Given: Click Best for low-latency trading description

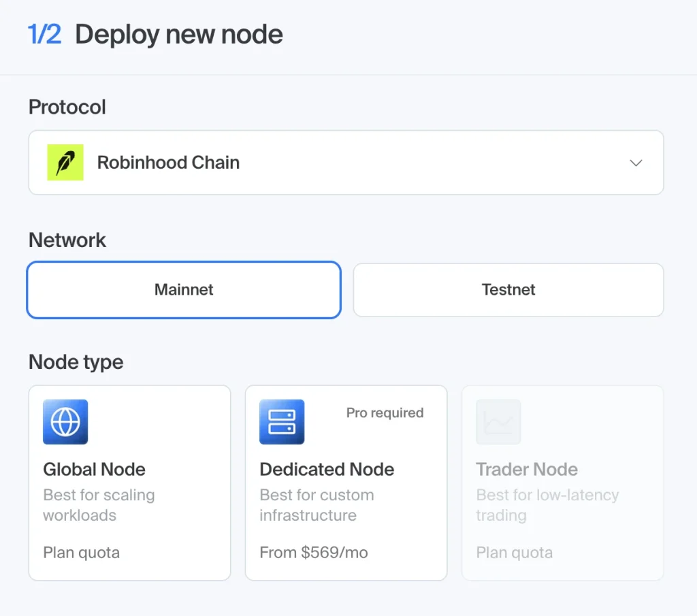Looking at the screenshot, I should pos(547,505).
